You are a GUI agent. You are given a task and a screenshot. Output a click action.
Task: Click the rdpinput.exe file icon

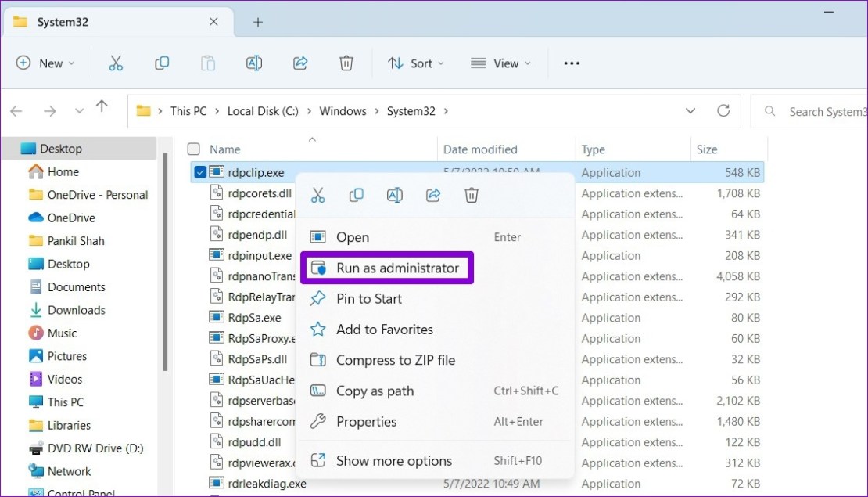[217, 255]
